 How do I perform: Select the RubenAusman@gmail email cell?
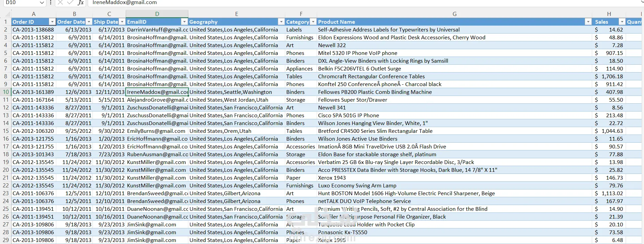[x=157, y=154]
